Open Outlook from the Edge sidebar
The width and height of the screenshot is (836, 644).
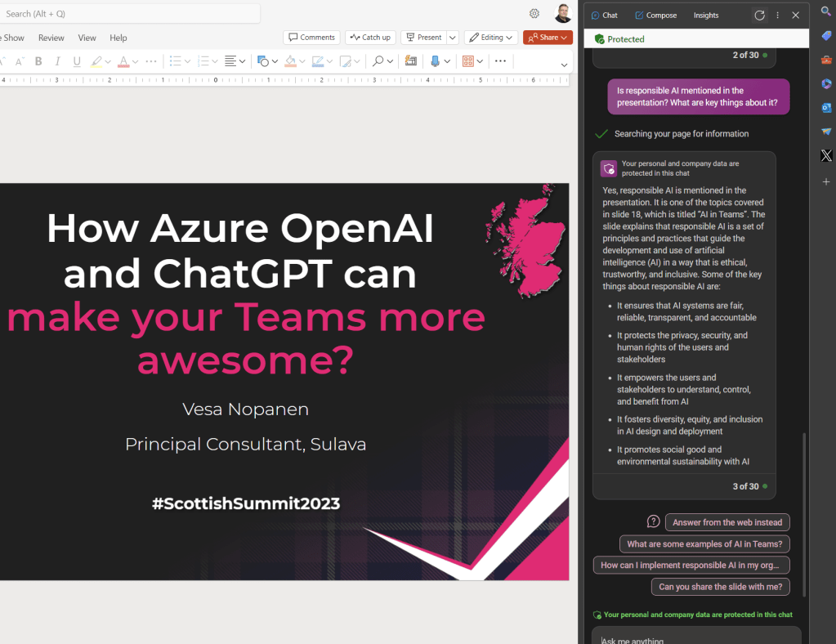[x=826, y=108]
